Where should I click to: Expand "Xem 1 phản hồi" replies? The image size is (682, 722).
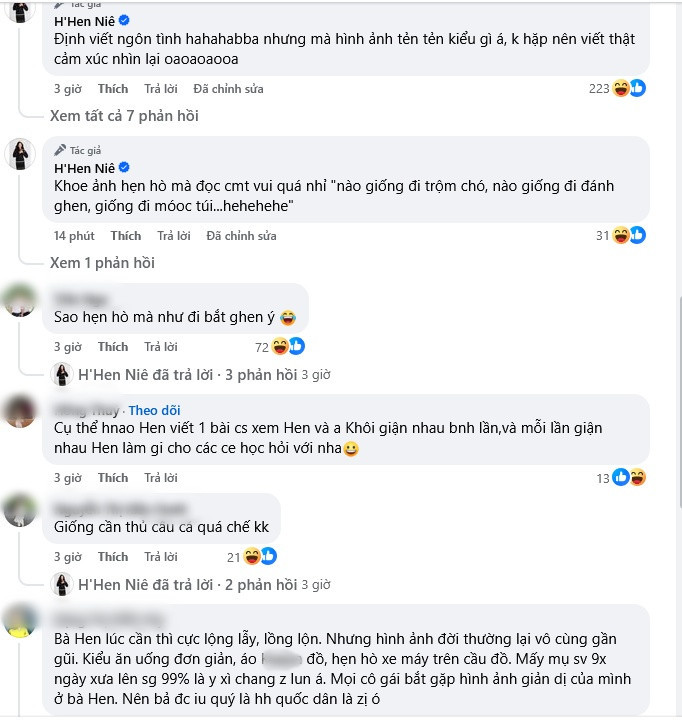point(102,263)
